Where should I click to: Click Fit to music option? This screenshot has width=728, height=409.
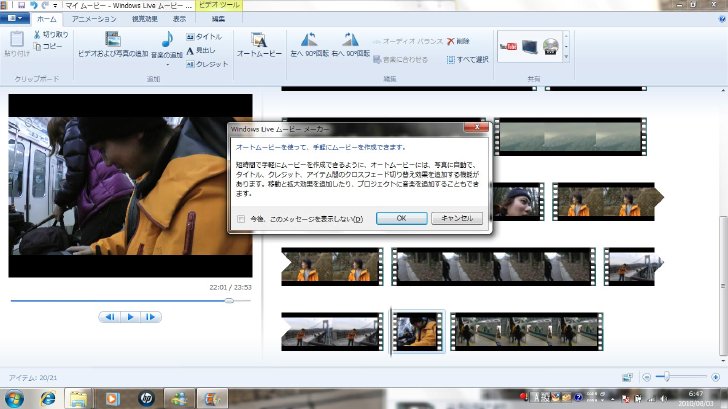pos(400,59)
